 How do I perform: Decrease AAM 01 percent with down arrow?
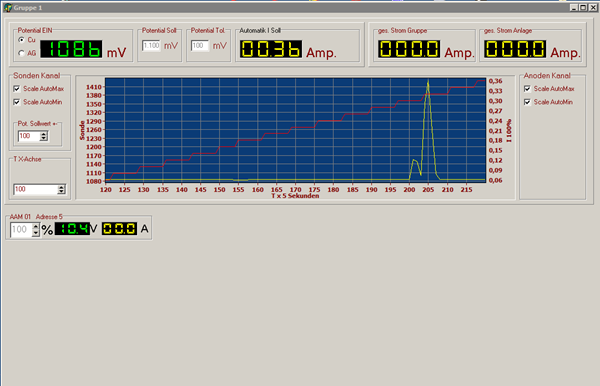tap(36, 233)
